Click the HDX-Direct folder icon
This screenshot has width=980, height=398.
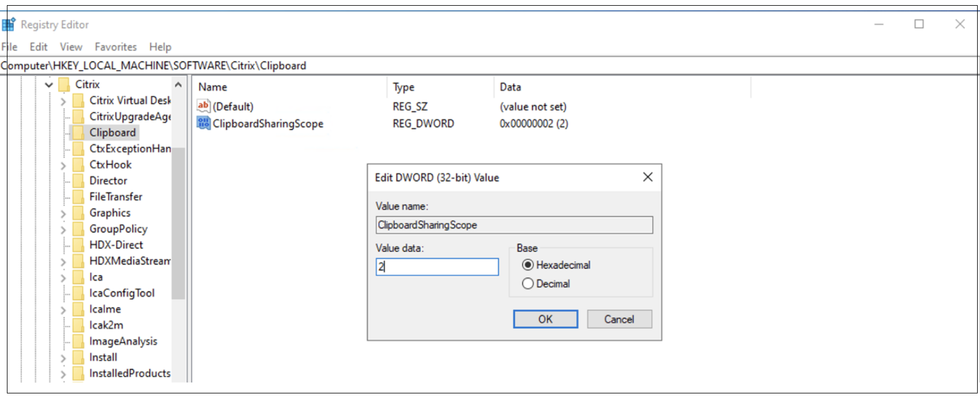pyautogui.click(x=79, y=245)
